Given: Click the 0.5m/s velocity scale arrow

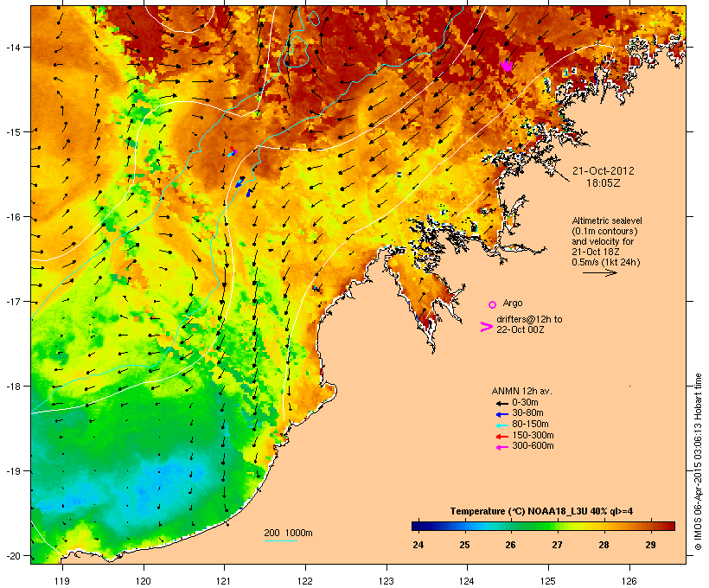Looking at the screenshot, I should [599, 272].
